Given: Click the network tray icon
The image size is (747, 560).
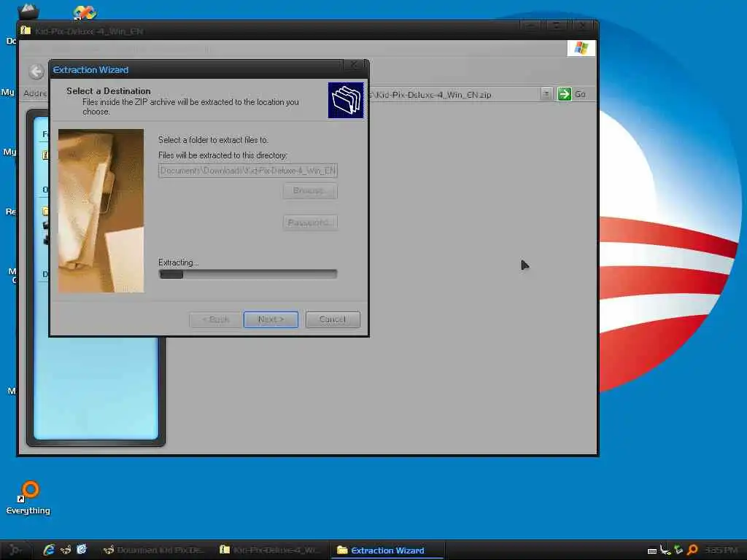Looking at the screenshot, I should point(665,550).
